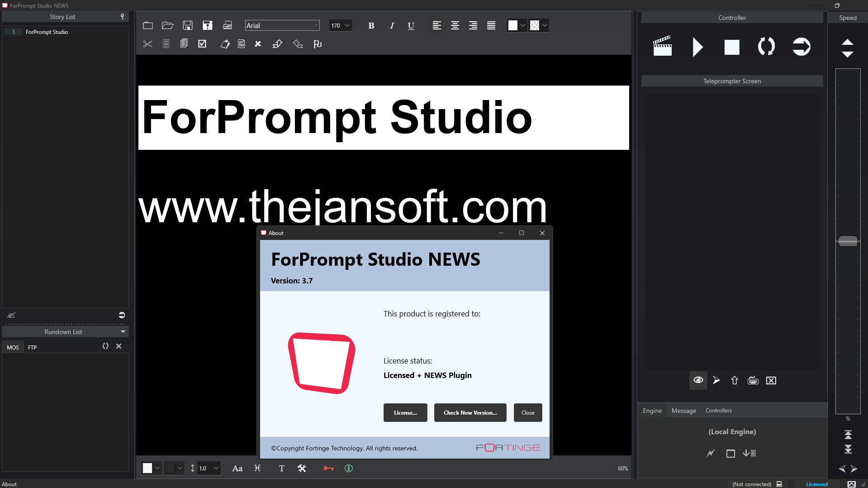Click the Aa change case icon
Viewport: 868px width, 488px height.
pos(237,468)
